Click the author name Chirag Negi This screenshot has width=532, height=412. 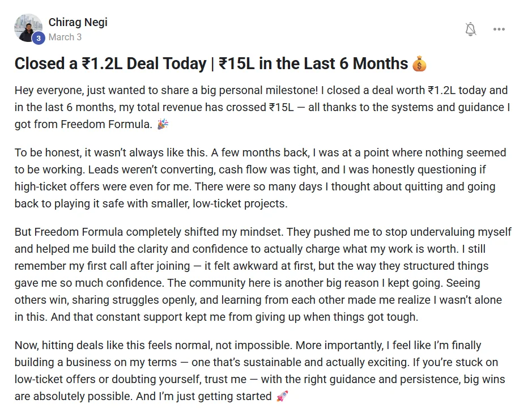tap(78, 22)
